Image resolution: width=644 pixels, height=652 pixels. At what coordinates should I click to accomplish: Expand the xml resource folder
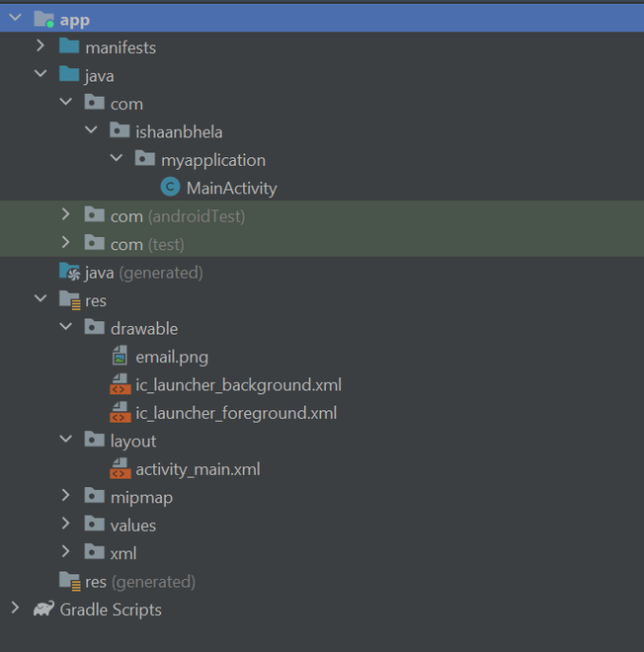click(66, 553)
